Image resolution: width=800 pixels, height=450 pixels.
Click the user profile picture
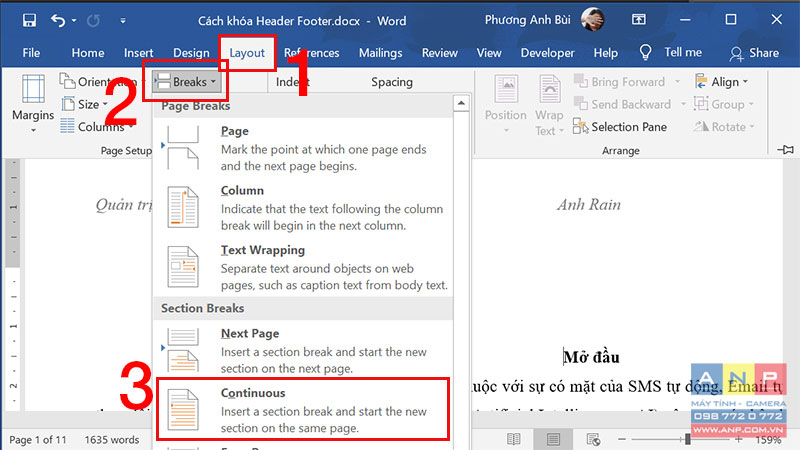pos(592,19)
